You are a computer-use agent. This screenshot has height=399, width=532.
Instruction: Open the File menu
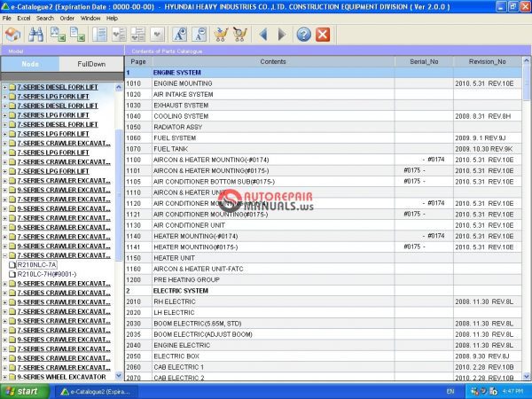pos(7,19)
